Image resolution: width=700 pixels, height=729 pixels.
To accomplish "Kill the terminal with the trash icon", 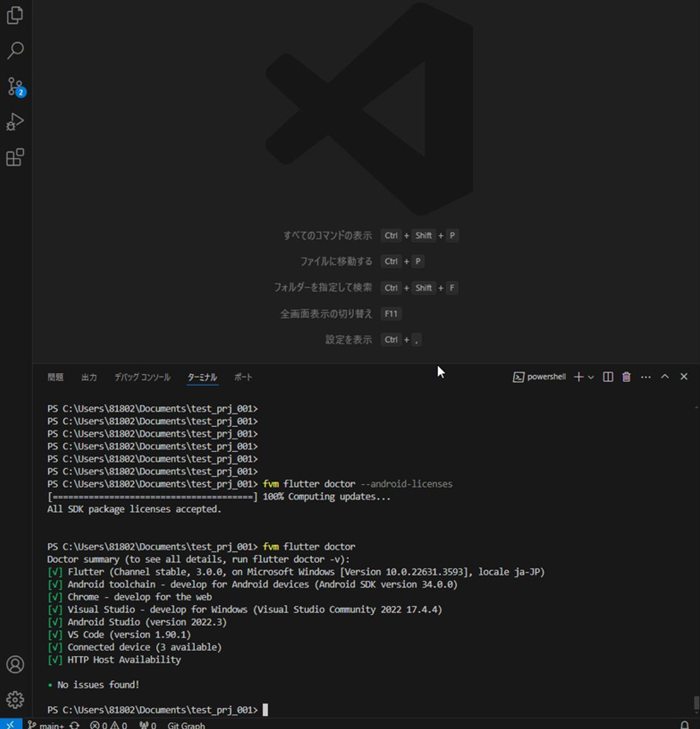I will [x=626, y=377].
